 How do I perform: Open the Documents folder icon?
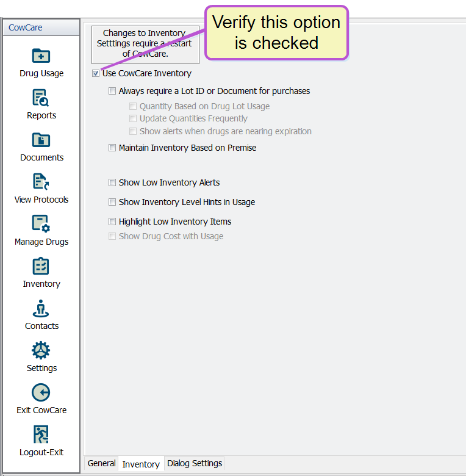(41, 140)
